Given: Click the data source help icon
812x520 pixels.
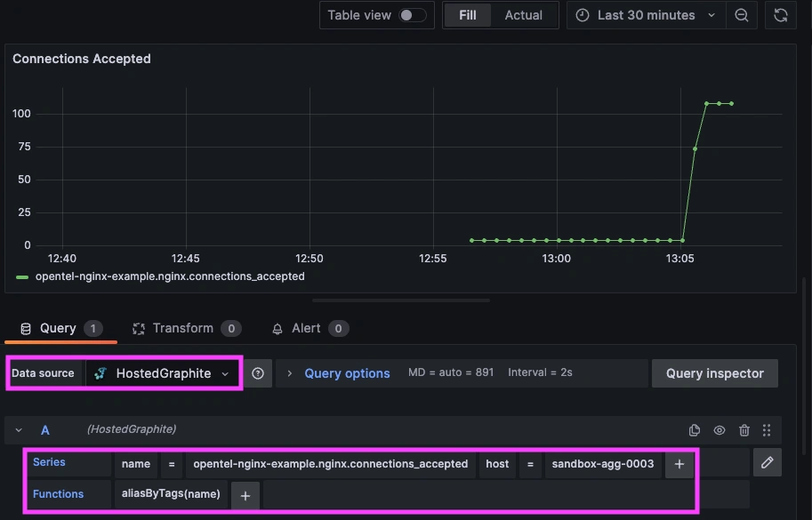Looking at the screenshot, I should coord(257,373).
